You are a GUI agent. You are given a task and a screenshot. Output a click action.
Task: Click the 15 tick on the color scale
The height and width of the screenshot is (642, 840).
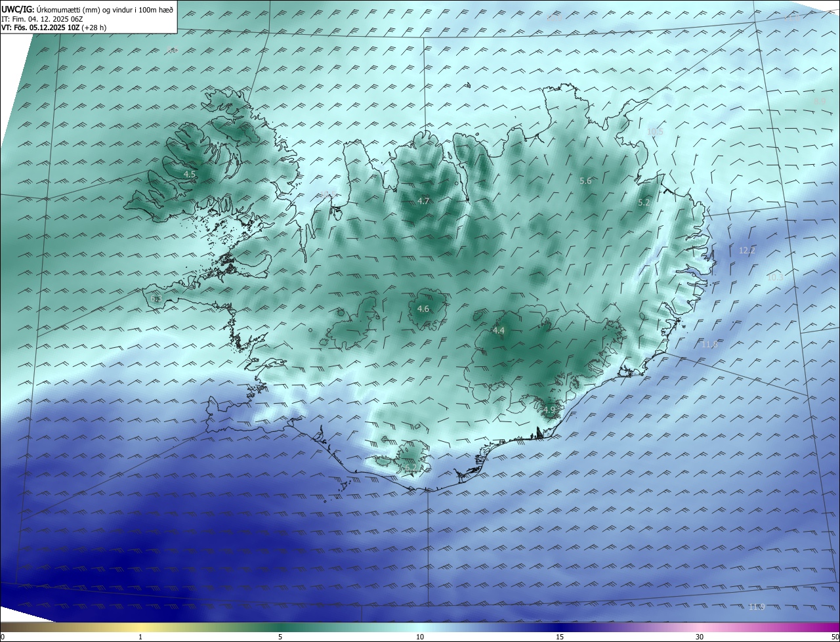tap(560, 637)
